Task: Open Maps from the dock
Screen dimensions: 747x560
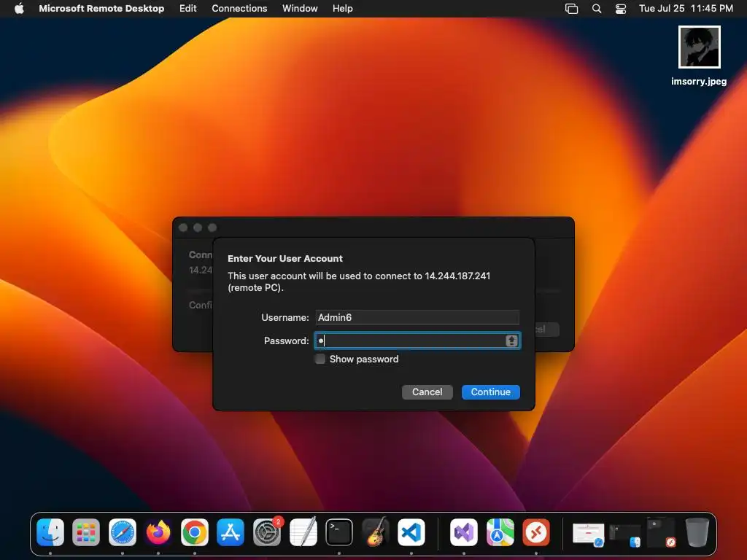Action: coord(500,532)
